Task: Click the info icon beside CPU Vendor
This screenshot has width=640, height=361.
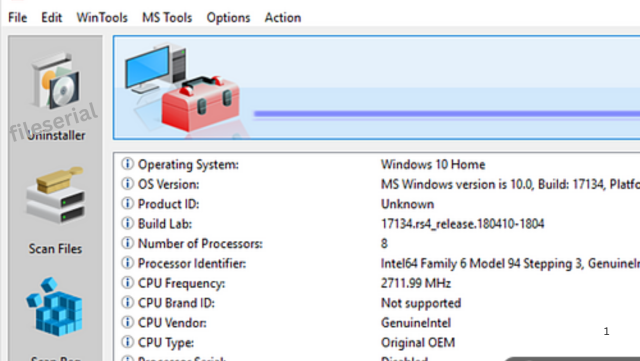Action: coord(127,322)
